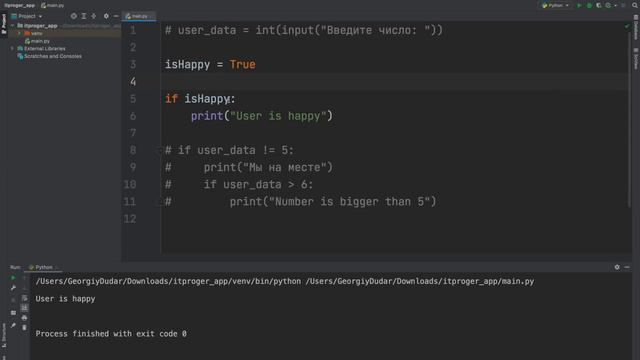
Task: Open the Profile run icon in the toolbar
Action: click(x=608, y=5)
